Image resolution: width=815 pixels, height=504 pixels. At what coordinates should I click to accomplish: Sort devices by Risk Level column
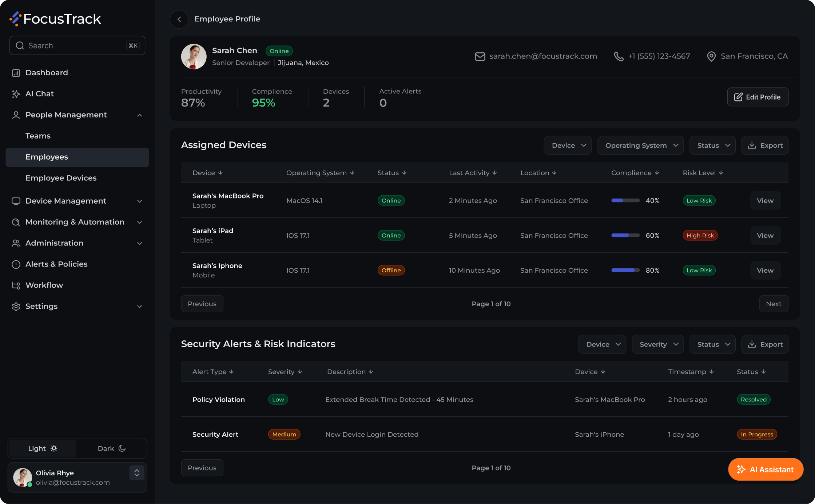pos(703,173)
